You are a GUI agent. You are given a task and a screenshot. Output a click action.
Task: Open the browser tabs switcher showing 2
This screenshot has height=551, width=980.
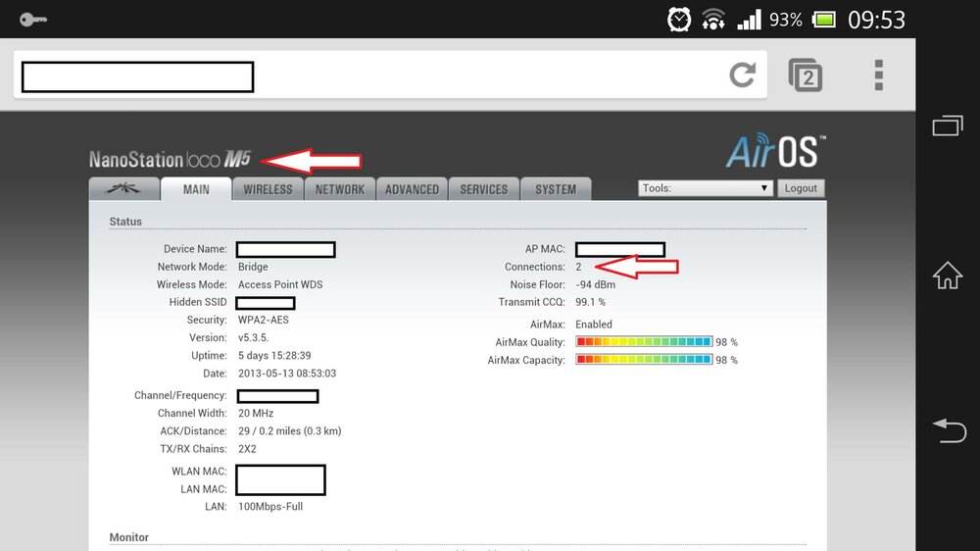point(805,75)
